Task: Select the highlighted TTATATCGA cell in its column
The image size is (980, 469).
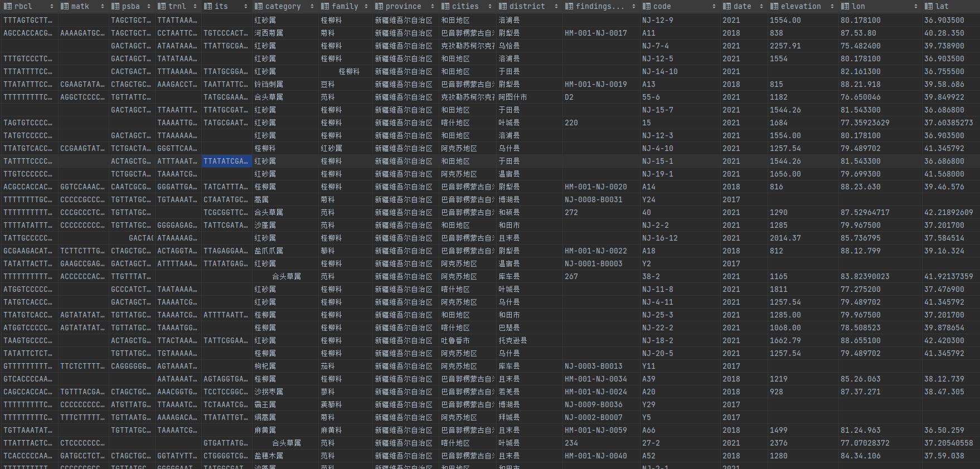Action: pos(226,161)
